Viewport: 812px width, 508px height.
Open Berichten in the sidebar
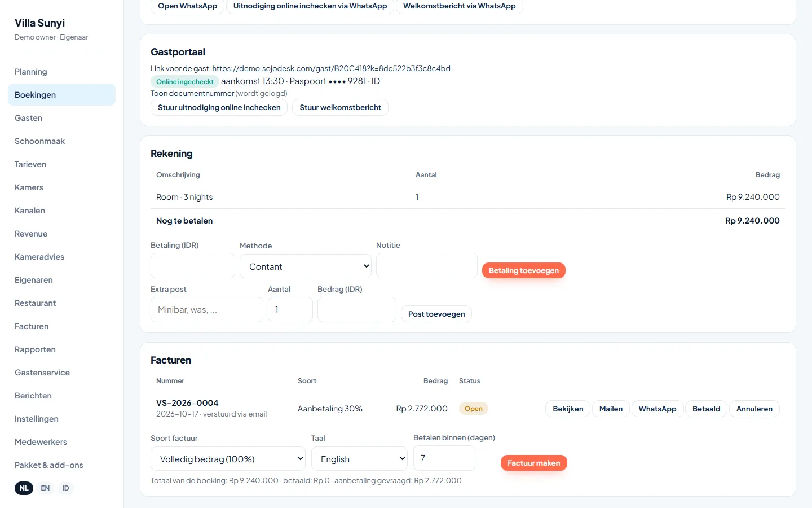(x=61, y=396)
